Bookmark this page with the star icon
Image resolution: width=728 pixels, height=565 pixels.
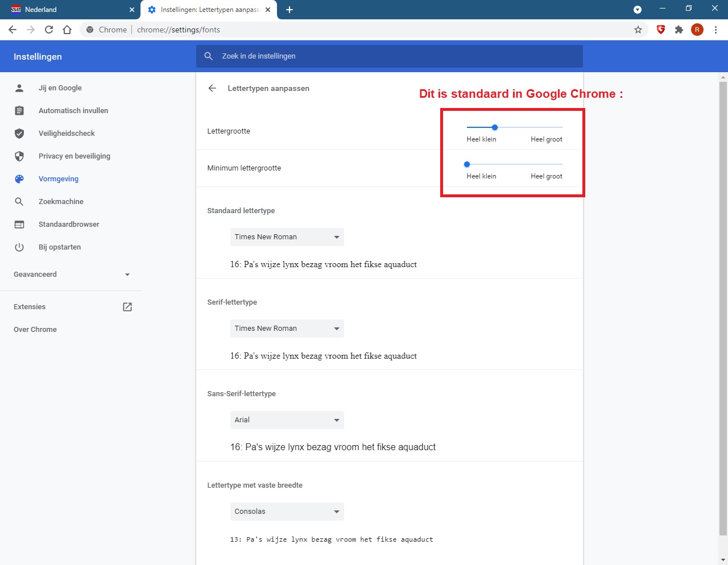(638, 30)
